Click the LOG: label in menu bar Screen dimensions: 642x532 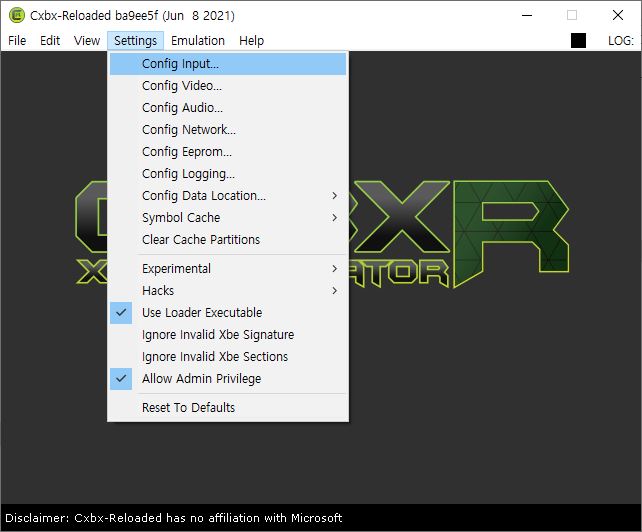[x=621, y=41]
